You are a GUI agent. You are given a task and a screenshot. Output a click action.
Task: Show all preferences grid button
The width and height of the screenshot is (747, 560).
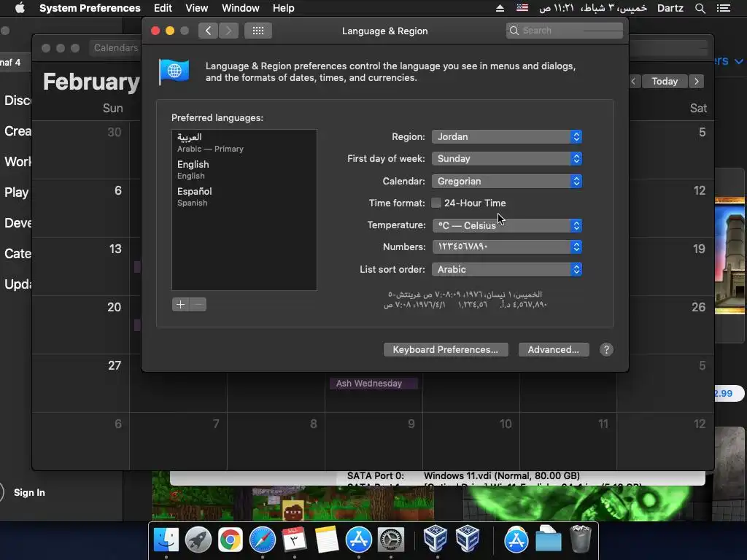click(x=258, y=31)
